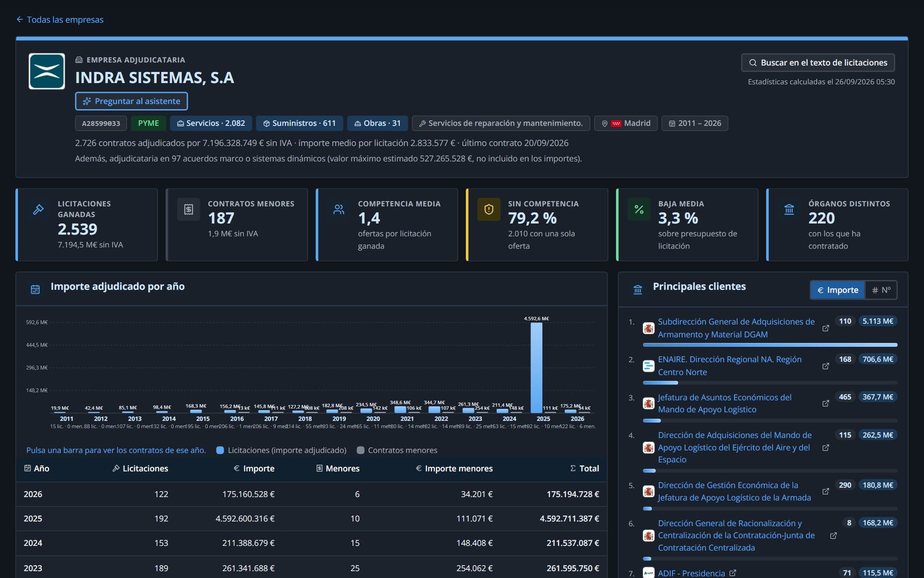Click the coat of arms logo for Dirección de Gestión Económica

649,492
